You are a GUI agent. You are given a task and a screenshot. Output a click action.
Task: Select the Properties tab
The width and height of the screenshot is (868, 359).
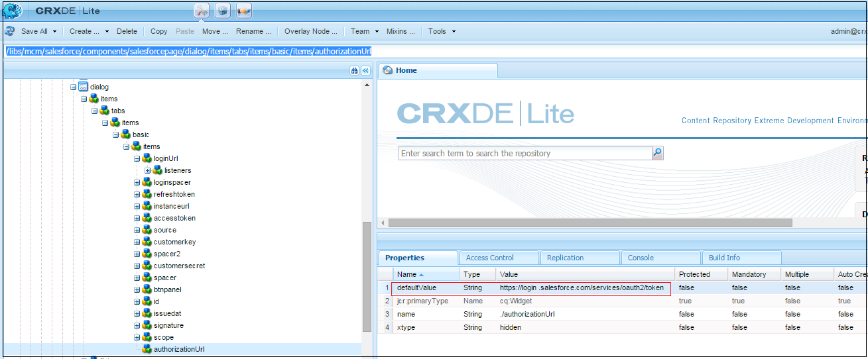pyautogui.click(x=418, y=258)
